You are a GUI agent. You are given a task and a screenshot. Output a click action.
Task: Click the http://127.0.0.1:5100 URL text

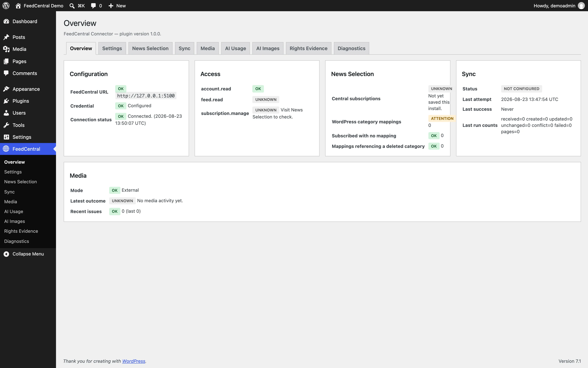point(146,96)
